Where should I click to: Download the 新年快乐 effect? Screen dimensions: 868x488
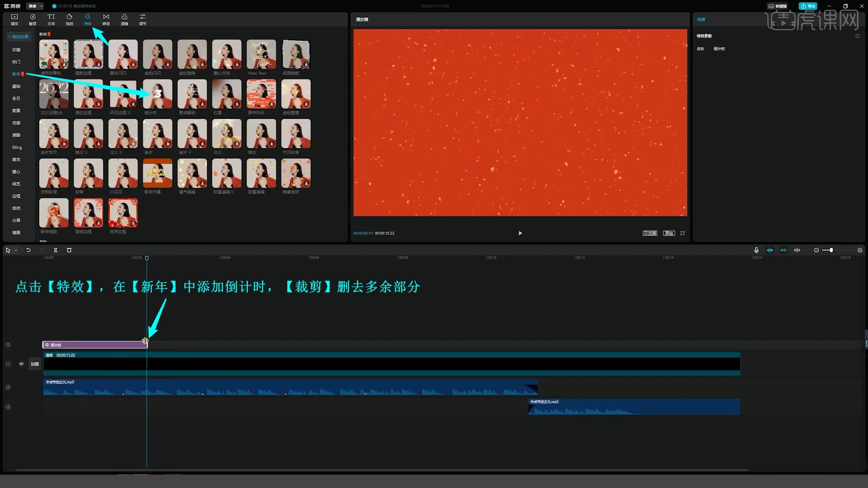coord(272,104)
